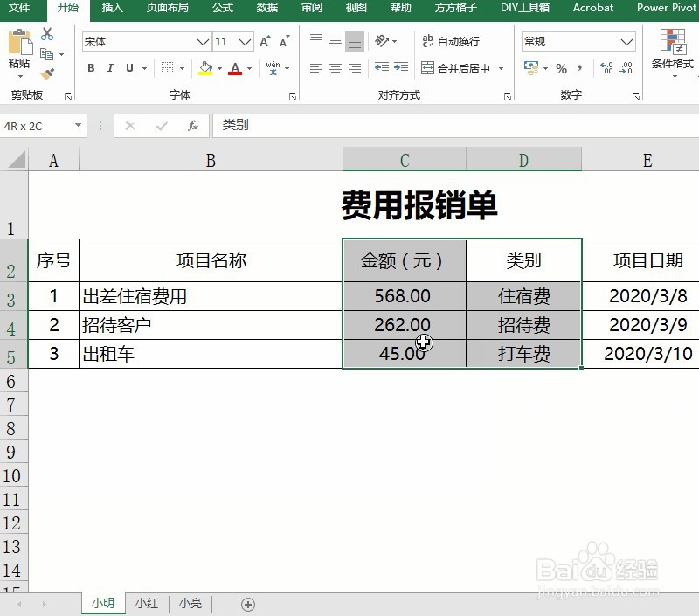
Task: Click the Insert Function (fx) button
Action: point(193,125)
